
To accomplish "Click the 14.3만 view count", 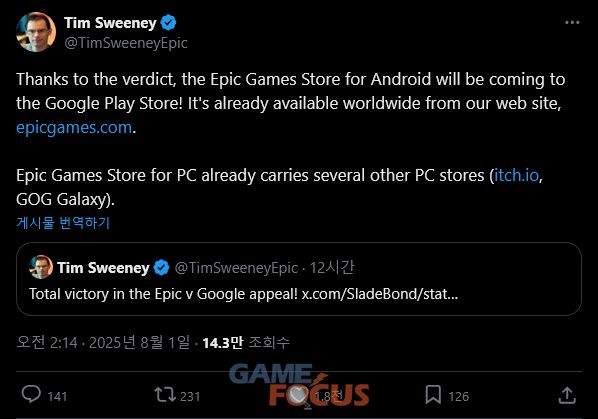I will point(223,343).
